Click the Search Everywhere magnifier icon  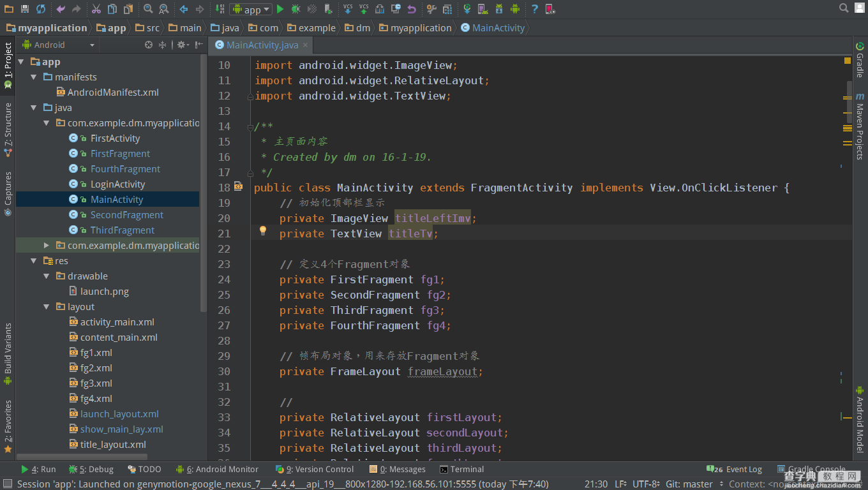844,8
